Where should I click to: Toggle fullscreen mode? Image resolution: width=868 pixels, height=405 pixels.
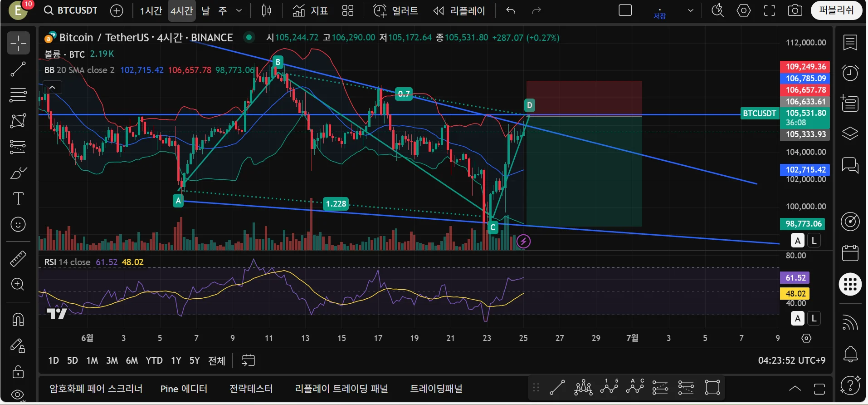[x=770, y=10]
